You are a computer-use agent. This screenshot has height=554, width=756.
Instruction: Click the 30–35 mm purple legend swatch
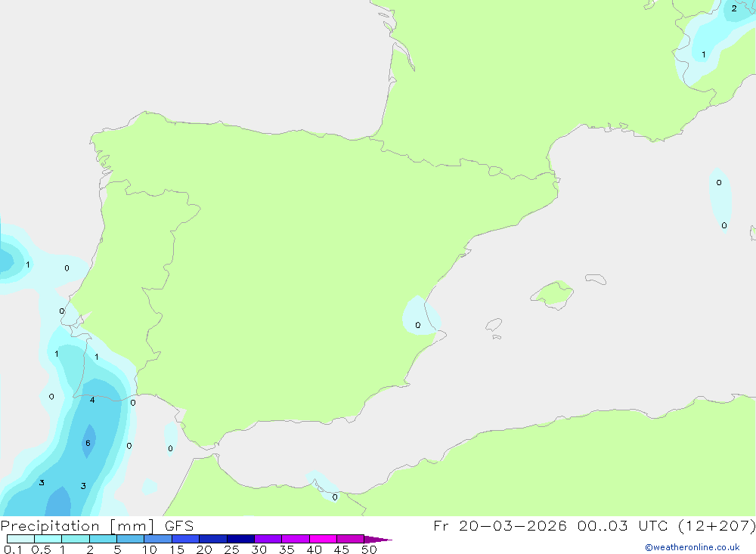coord(268,539)
